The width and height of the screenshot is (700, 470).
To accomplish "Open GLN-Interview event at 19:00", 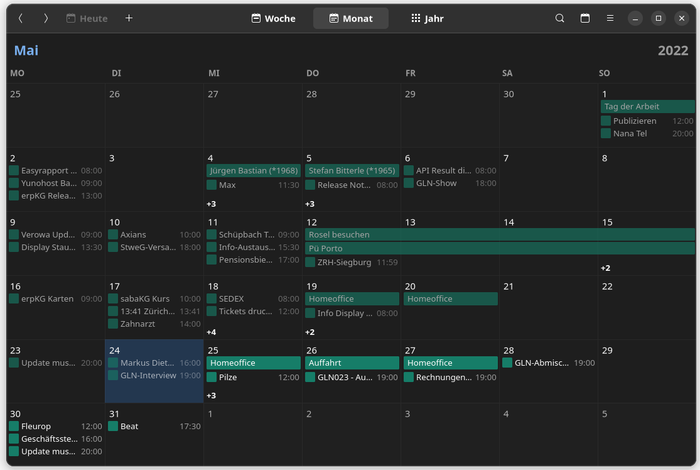I will tap(154, 375).
